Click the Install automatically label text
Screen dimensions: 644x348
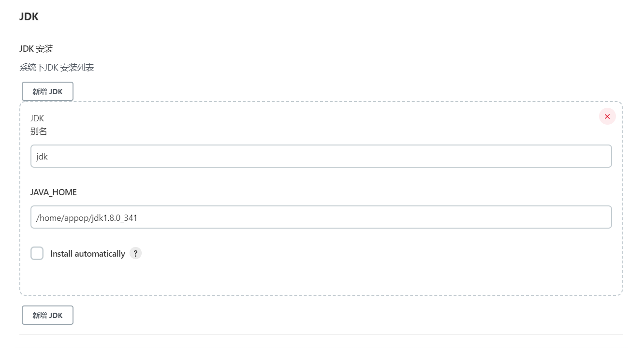(88, 254)
